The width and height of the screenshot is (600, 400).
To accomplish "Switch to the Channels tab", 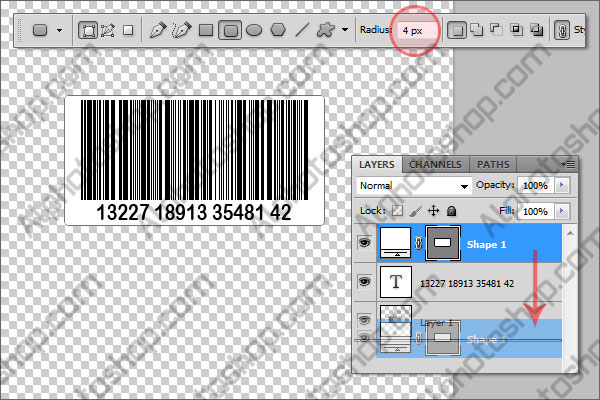I will [435, 165].
